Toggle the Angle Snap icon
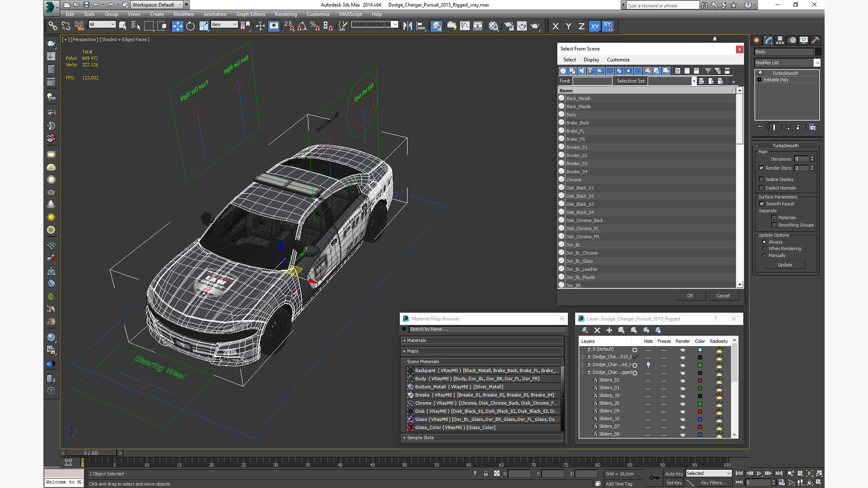This screenshot has height=488, width=868. coord(302,26)
